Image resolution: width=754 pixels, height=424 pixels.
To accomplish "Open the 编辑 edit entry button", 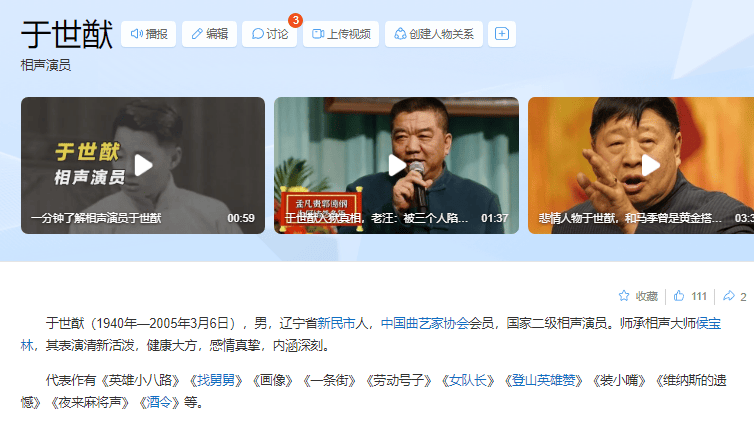I will click(209, 34).
